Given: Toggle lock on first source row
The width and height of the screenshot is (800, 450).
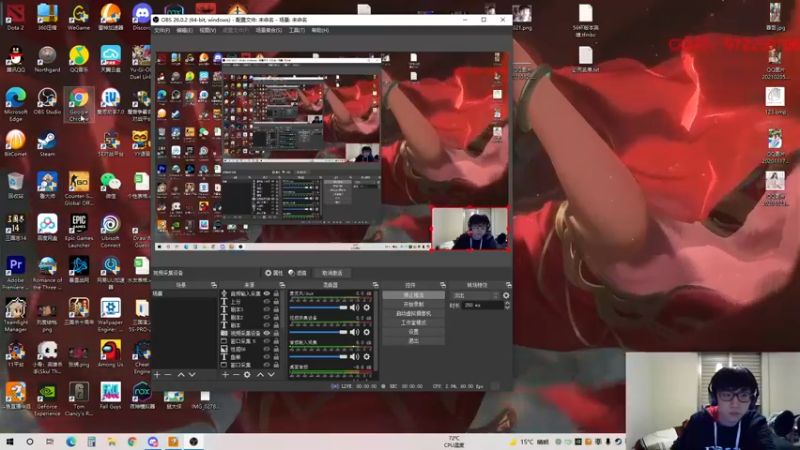Looking at the screenshot, I should click(x=276, y=293).
